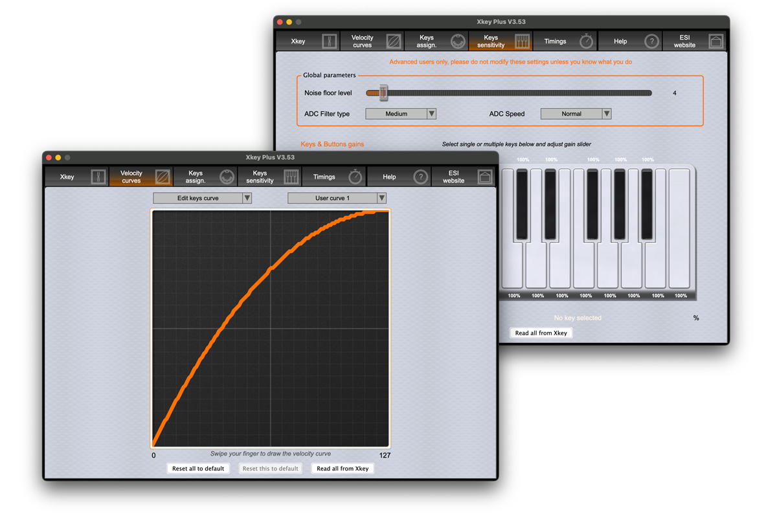Open Xkey tab in front window
This screenshot has height=532, width=777.
(76, 177)
